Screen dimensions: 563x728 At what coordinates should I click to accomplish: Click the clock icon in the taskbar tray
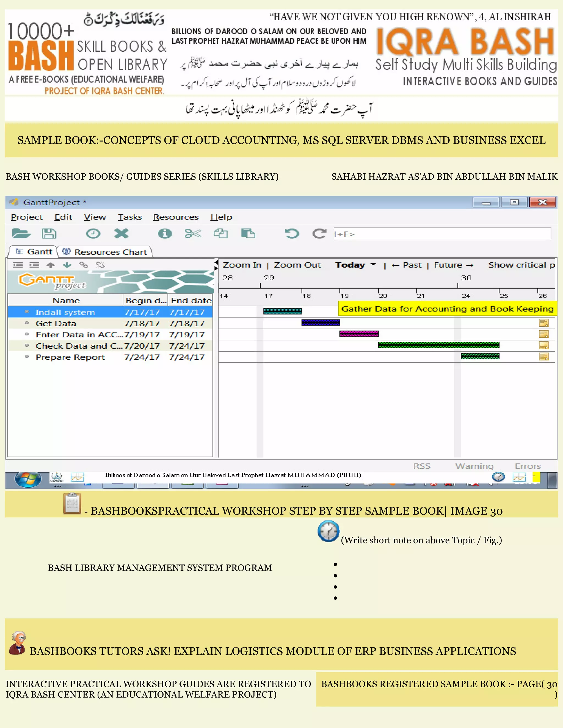498,477
